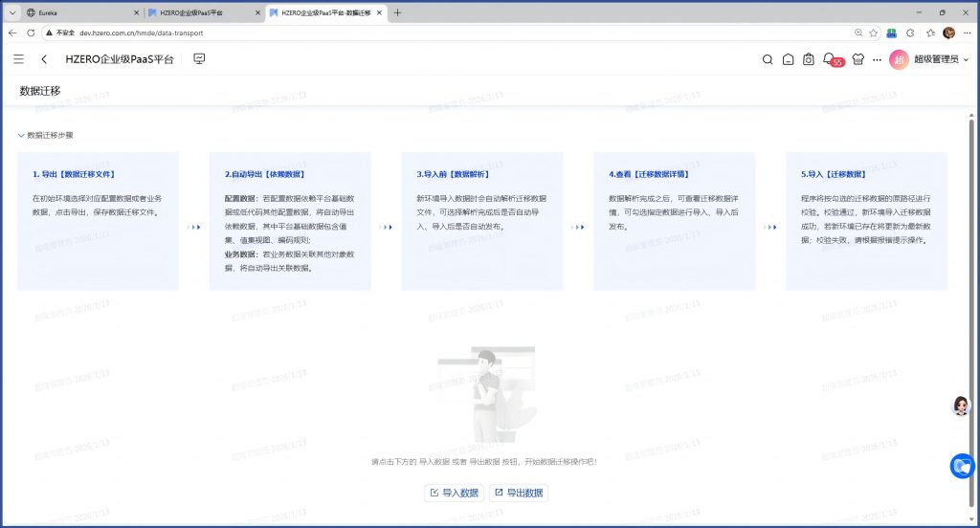
Task: Click the 导入数据 button
Action: click(454, 493)
